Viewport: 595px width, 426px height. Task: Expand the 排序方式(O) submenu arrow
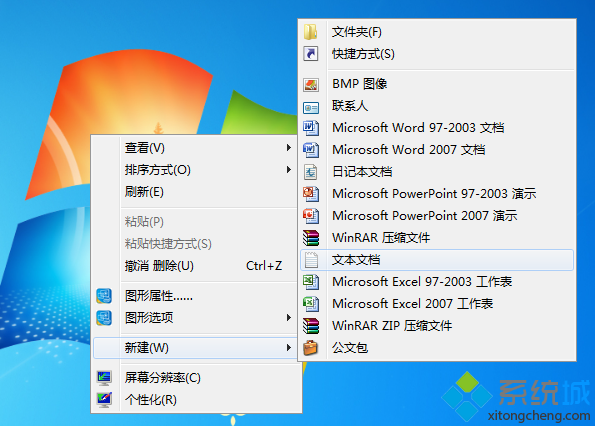click(x=289, y=170)
